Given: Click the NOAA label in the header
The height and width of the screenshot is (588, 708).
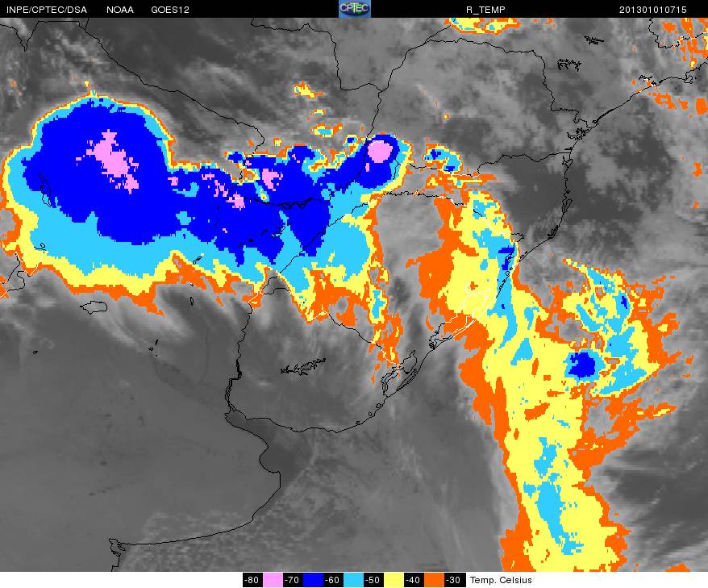Looking at the screenshot, I should click(120, 10).
